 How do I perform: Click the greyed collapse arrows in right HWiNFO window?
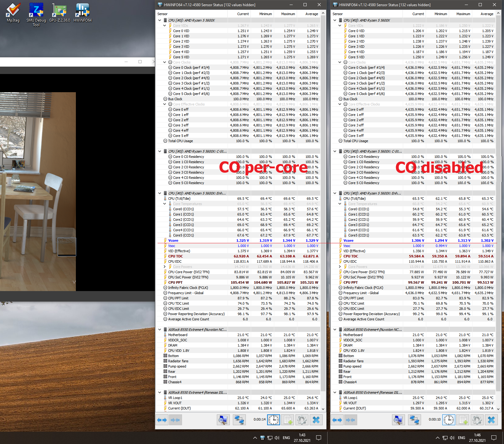tap(350, 420)
